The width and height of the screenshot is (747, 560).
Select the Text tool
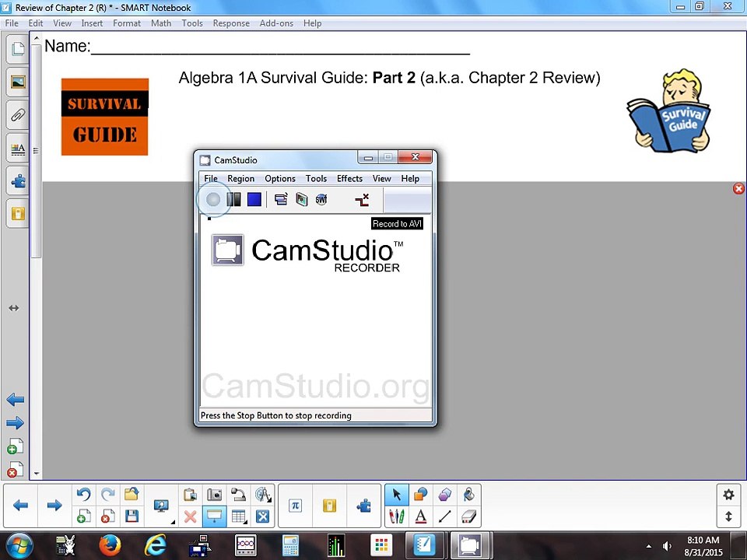[421, 516]
